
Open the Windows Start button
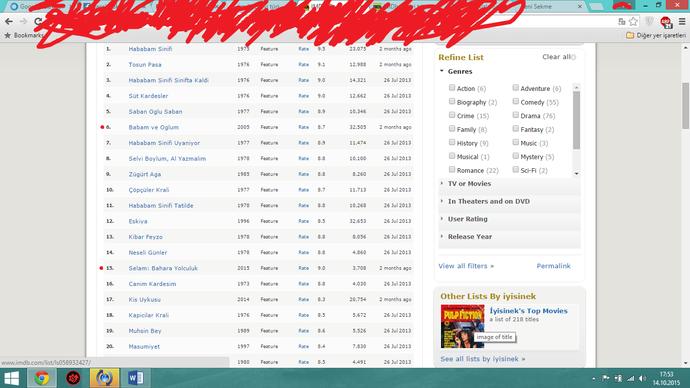11,378
